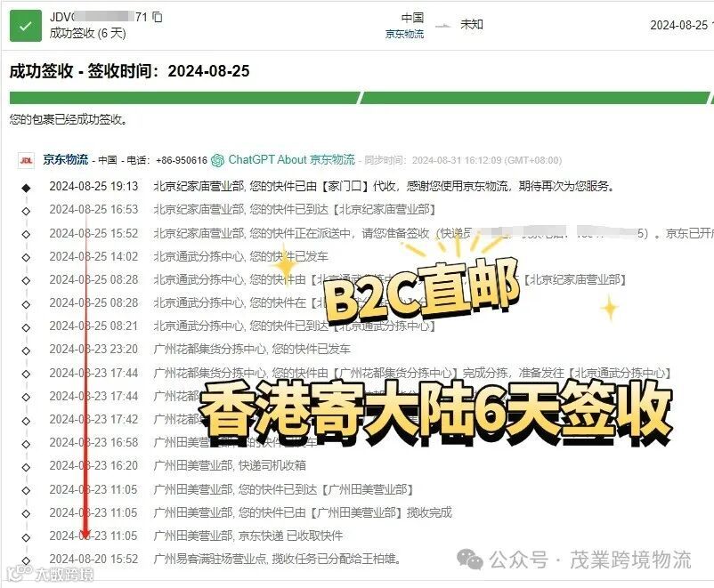Click the text 北京通武分拣中心, 您的快件已发车
Viewport: 714px width, 588px height.
(240, 256)
